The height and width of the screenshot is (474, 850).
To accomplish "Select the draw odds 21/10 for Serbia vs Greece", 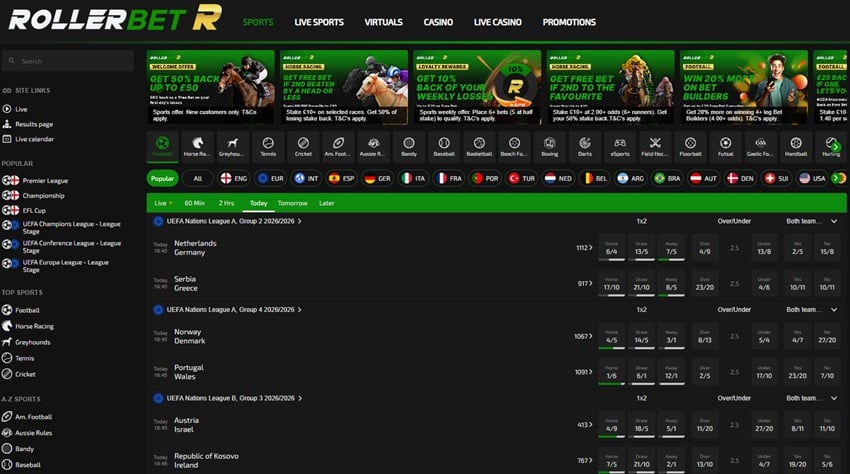I will (x=641, y=284).
